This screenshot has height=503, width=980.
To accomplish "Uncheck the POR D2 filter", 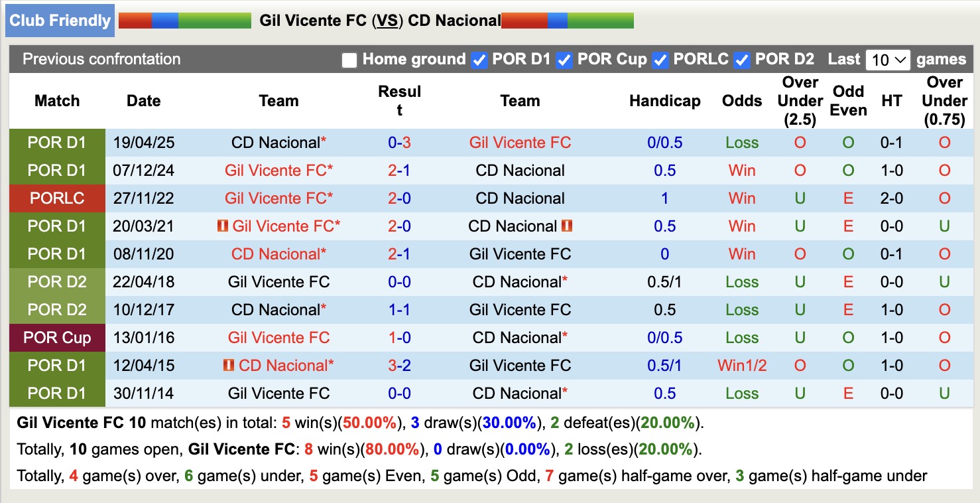I will click(743, 60).
